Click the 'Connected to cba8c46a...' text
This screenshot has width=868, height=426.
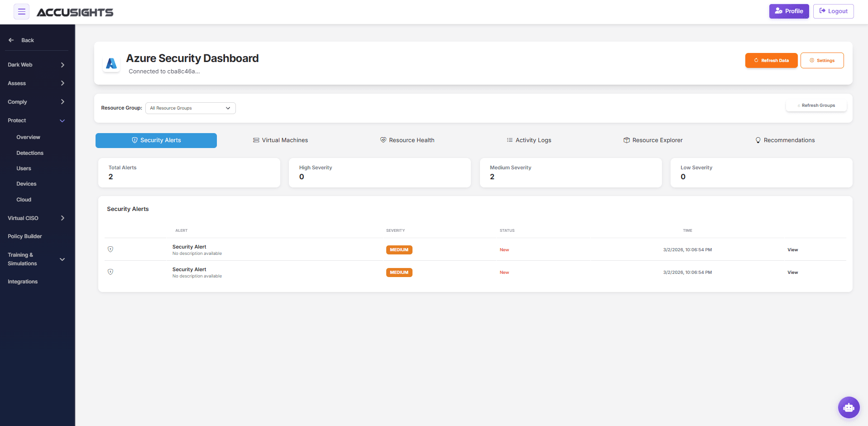click(x=164, y=72)
